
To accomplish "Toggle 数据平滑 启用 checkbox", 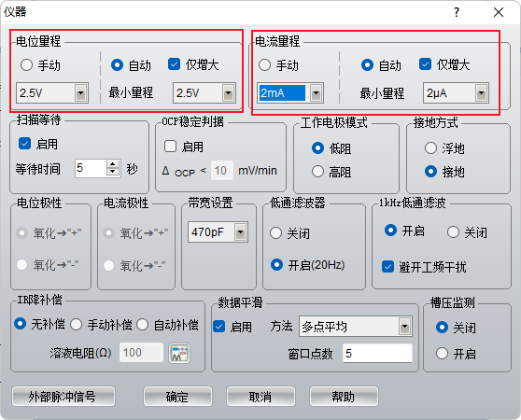I will [219, 327].
